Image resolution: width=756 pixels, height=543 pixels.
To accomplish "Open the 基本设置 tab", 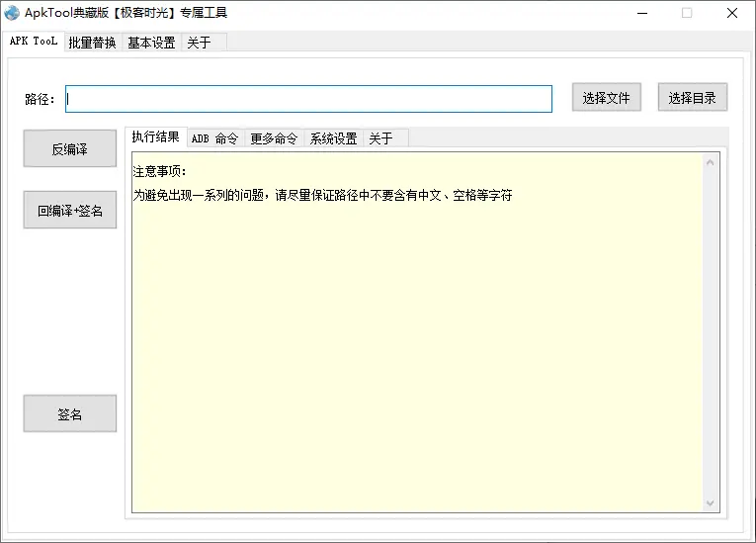I will pyautogui.click(x=151, y=43).
